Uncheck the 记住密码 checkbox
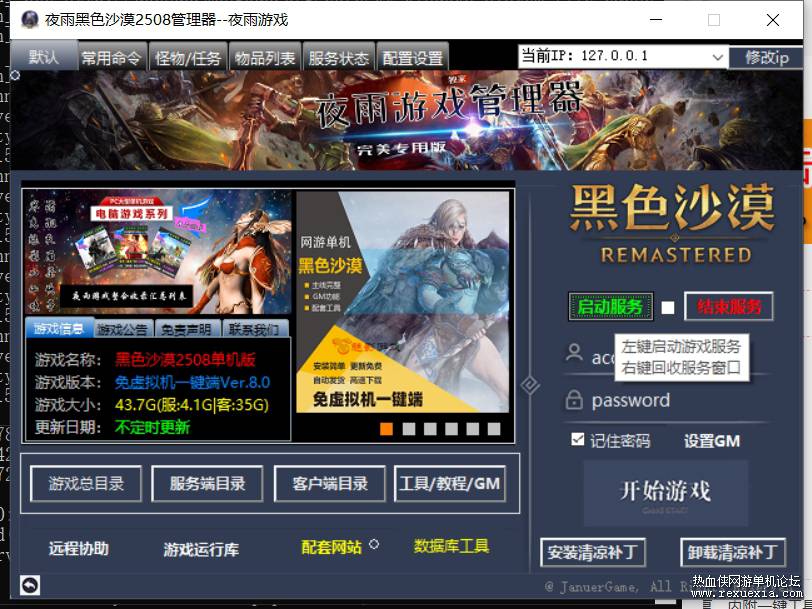 point(577,440)
